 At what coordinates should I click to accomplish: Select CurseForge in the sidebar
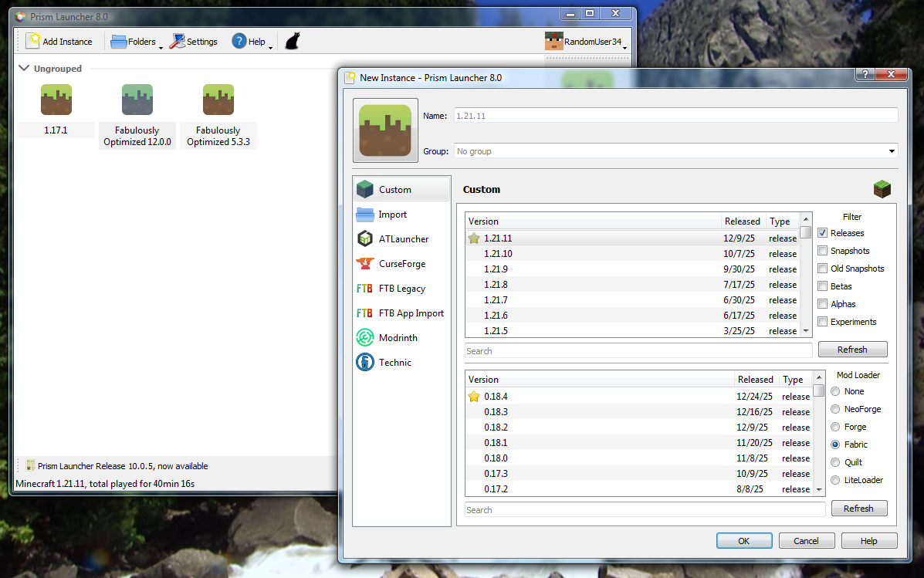(401, 264)
